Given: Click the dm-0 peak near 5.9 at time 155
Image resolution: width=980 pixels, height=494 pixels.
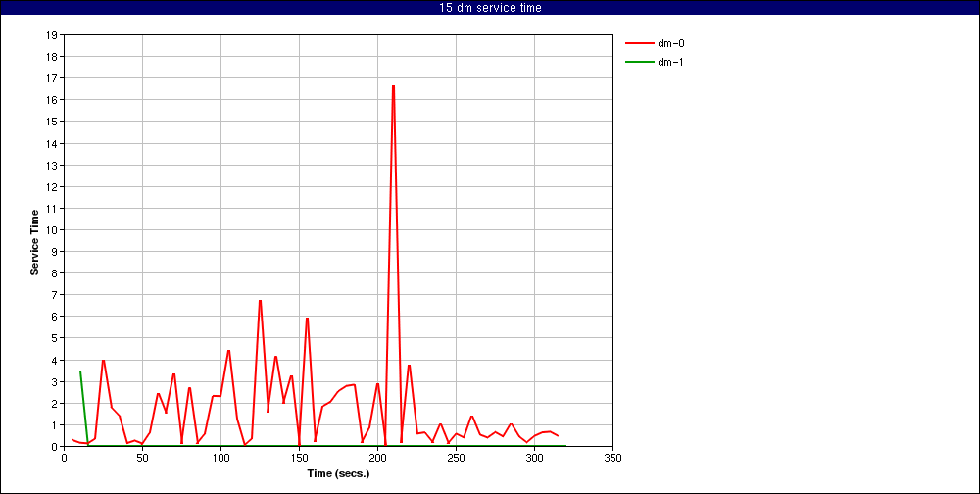Looking at the screenshot, I should [x=307, y=319].
